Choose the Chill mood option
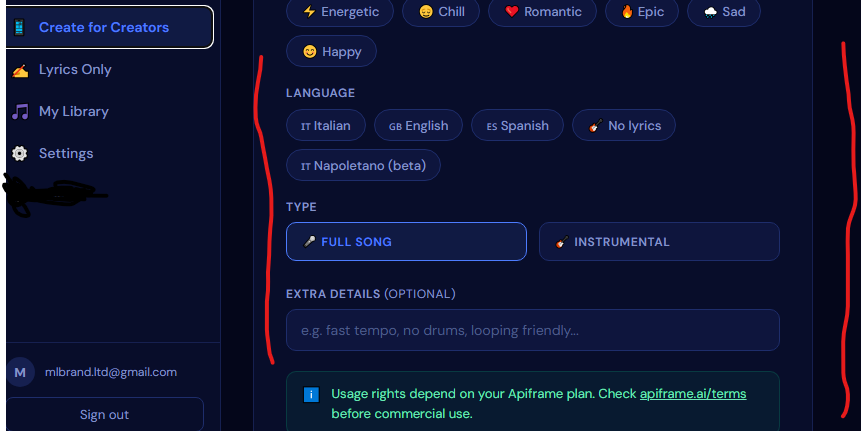861x431 pixels. [x=441, y=12]
